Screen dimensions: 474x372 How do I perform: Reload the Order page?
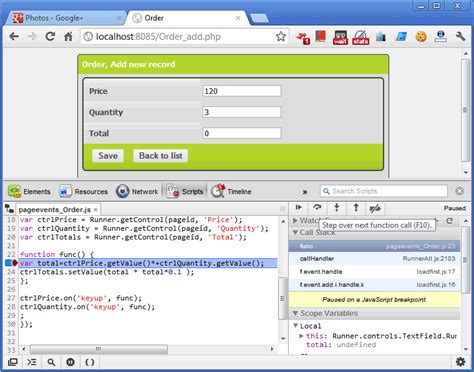tap(50, 36)
